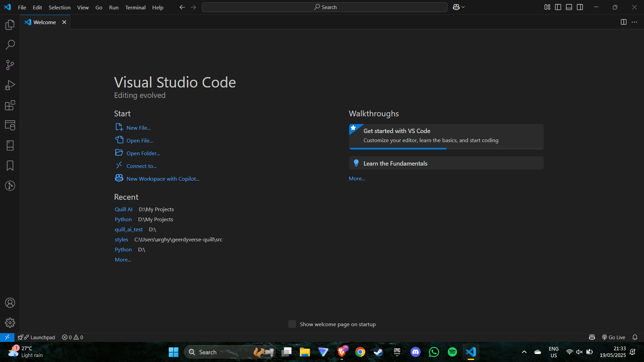Expand the hidden system tray icons chevron
The image size is (644, 362).
(524, 352)
